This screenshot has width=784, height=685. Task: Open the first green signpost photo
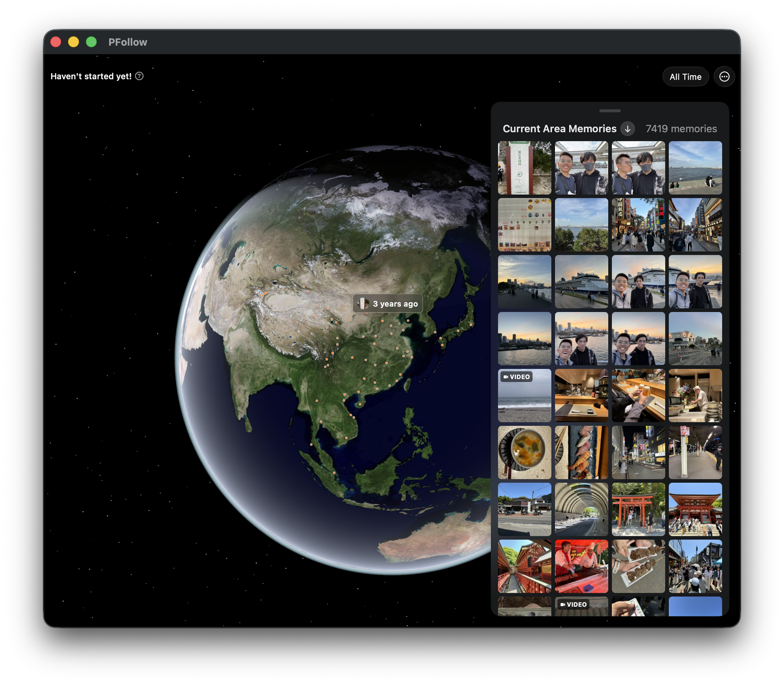click(x=524, y=168)
